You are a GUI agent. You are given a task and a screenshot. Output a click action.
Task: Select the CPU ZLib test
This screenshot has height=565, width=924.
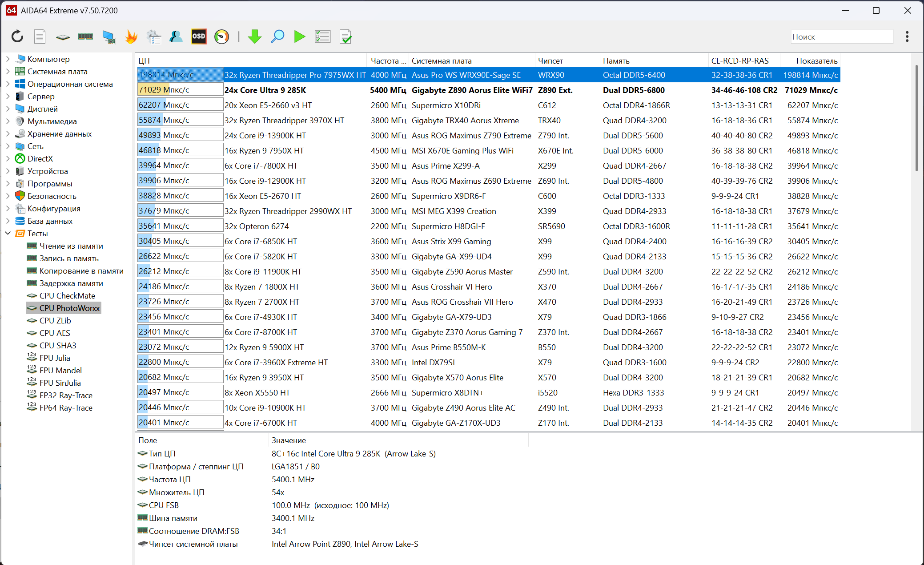tap(55, 320)
